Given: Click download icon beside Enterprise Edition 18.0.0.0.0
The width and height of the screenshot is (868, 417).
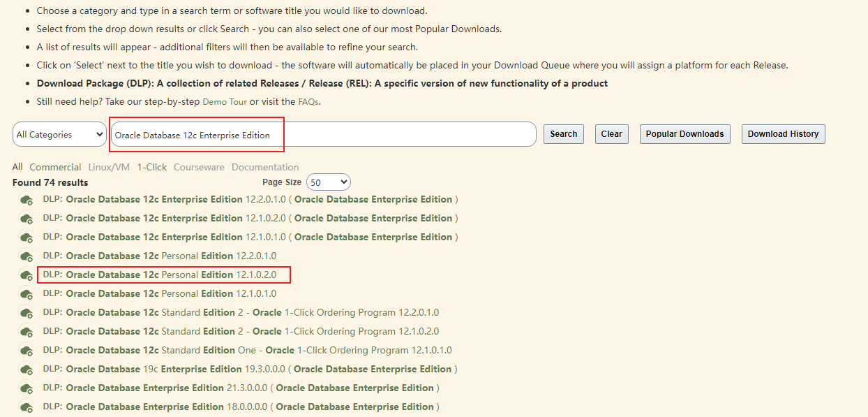Looking at the screenshot, I should pyautogui.click(x=27, y=407).
